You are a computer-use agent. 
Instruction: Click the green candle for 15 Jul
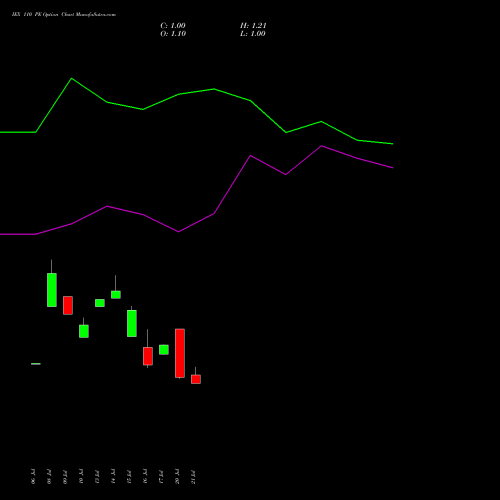click(132, 323)
